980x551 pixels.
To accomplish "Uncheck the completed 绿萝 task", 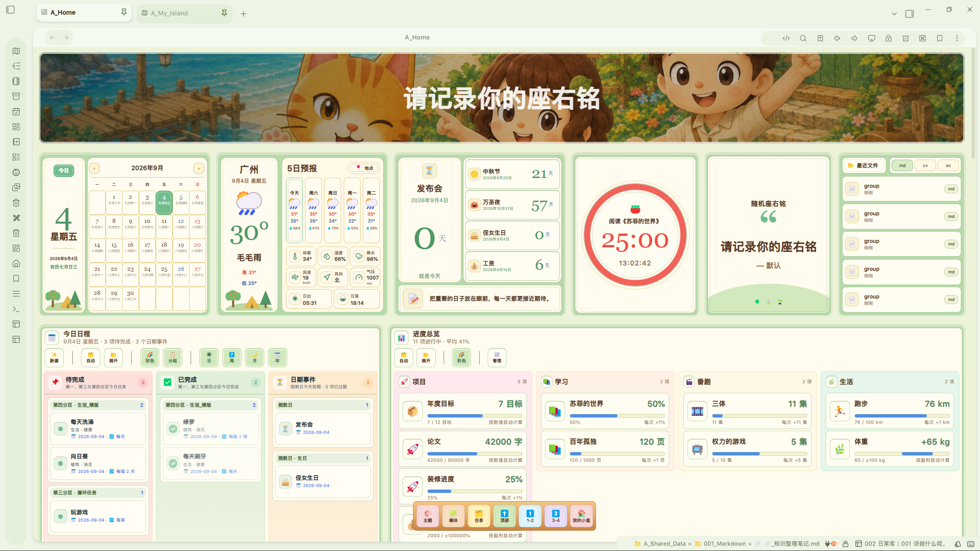I will 173,429.
